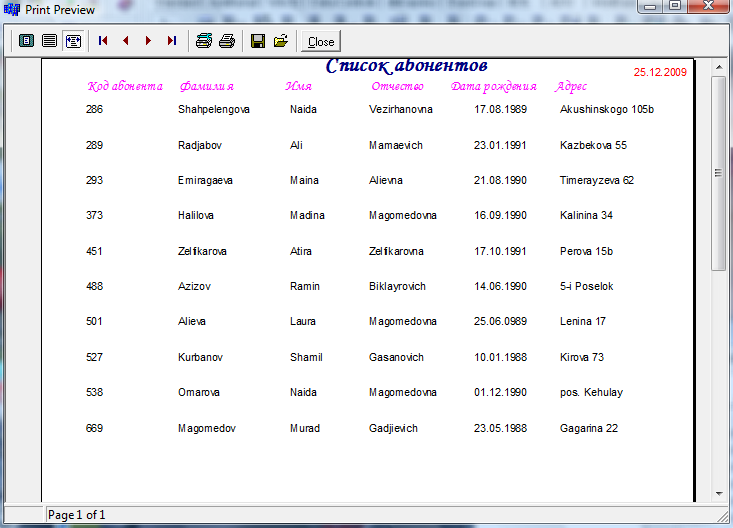
Task: Advance to the next page
Action: 148,41
